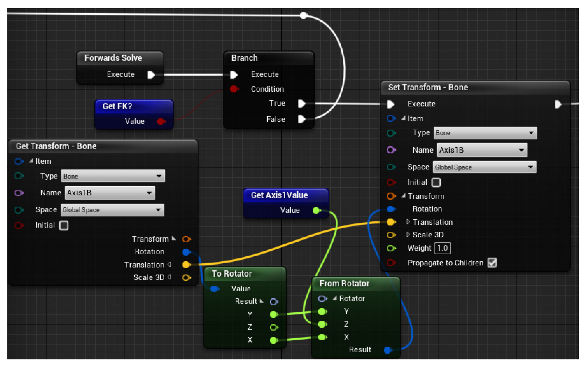
Task: Click the red Condition pin on Branch
Action: 234,89
